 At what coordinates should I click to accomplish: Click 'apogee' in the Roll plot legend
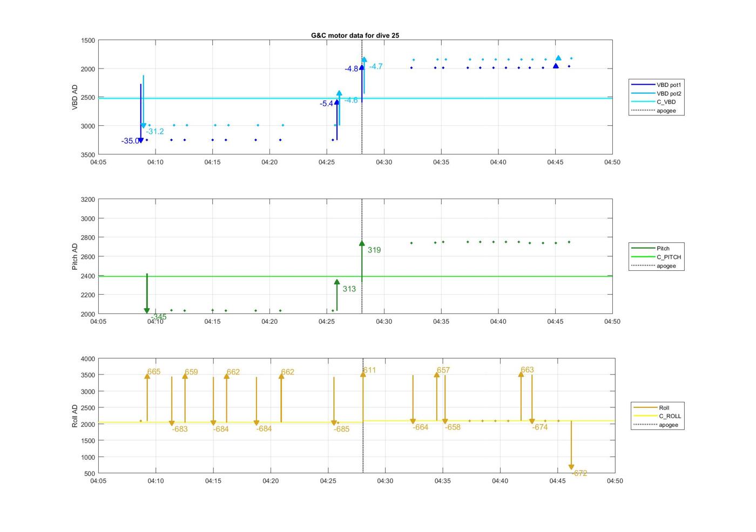656,425
